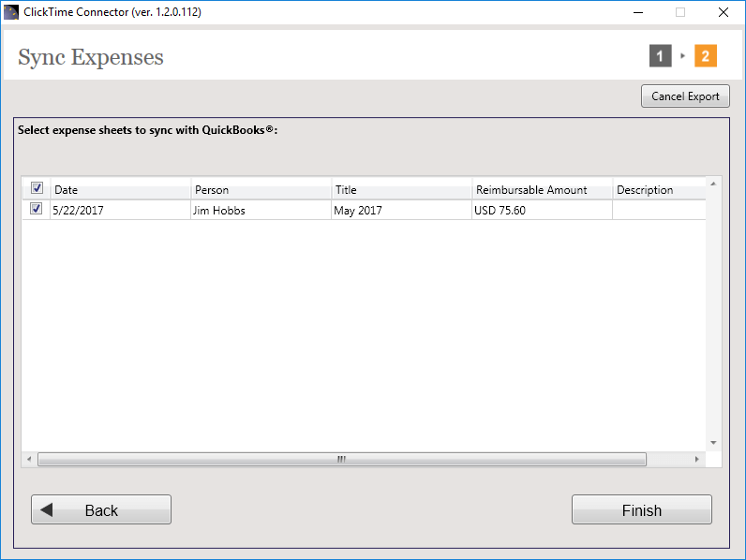Image resolution: width=746 pixels, height=560 pixels.
Task: Click the vertical scrollbar down arrow
Action: [713, 443]
